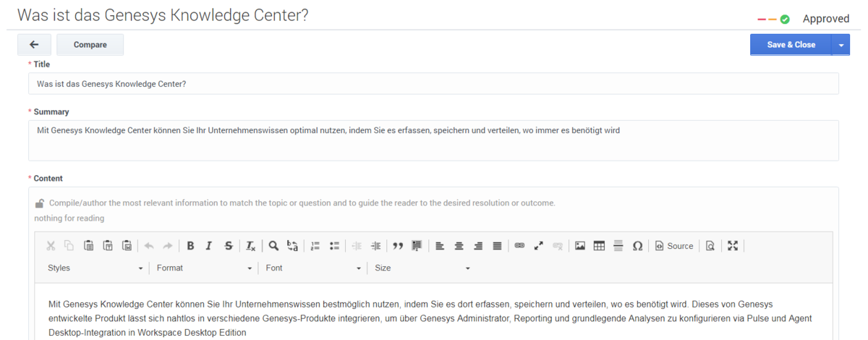Image resolution: width=868 pixels, height=340 pixels.
Task: Insert a horizontal line
Action: coord(618,246)
